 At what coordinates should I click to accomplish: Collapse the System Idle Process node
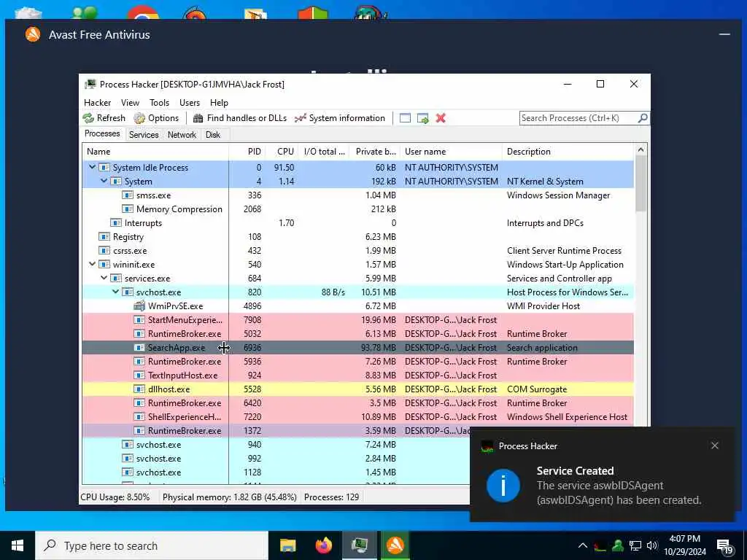coord(93,167)
